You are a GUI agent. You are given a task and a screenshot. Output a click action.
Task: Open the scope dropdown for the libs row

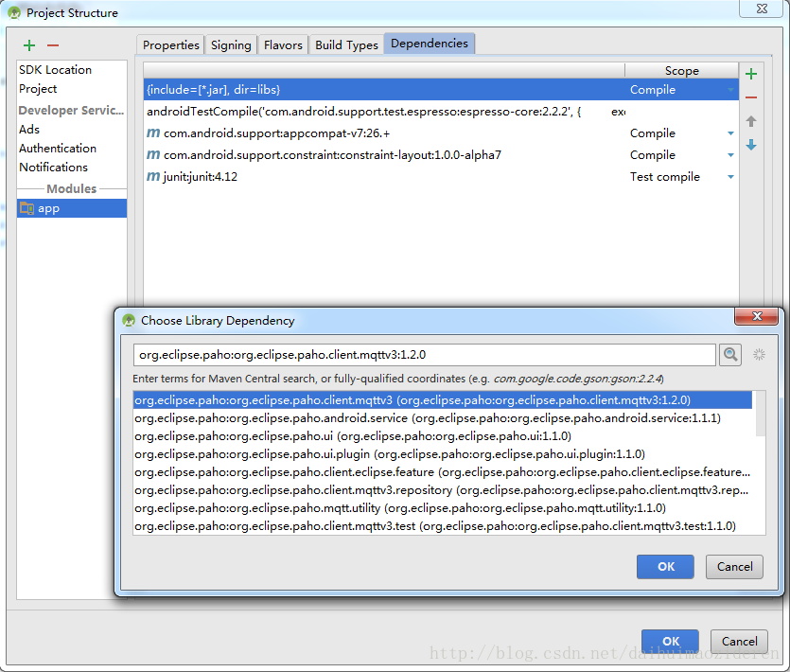pyautogui.click(x=730, y=90)
